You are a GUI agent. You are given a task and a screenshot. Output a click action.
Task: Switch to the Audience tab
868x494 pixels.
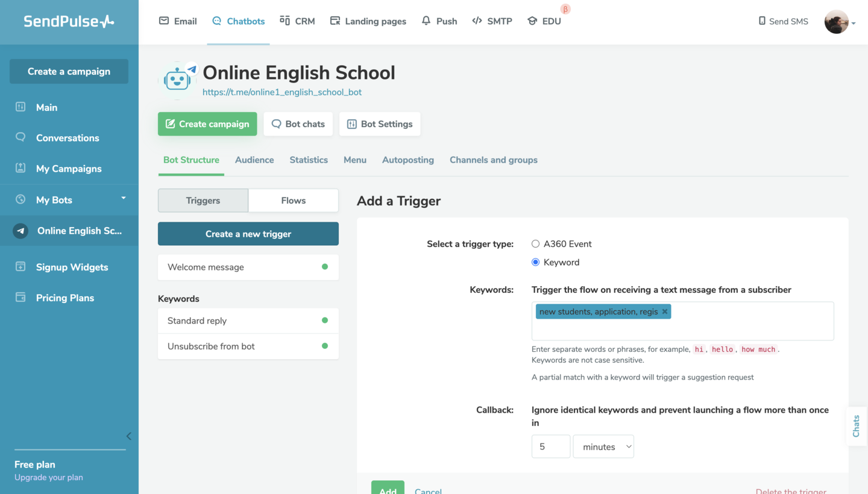tap(254, 160)
